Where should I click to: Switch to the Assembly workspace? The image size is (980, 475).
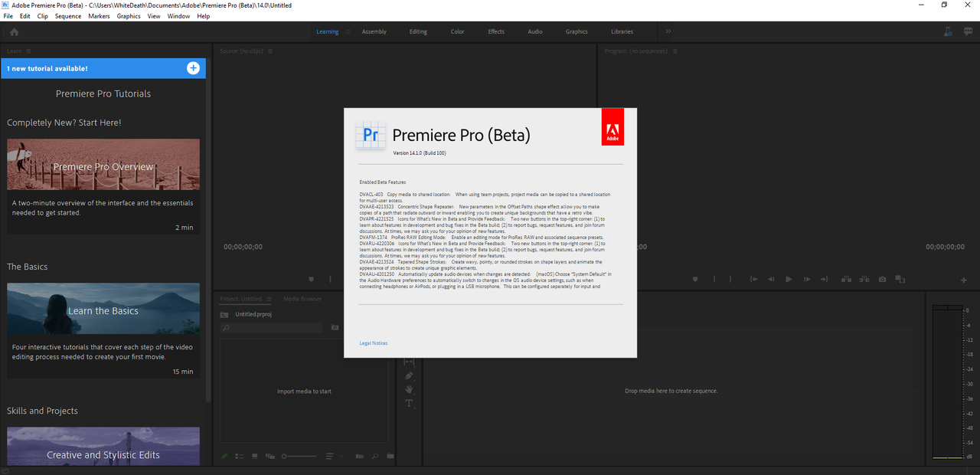(374, 31)
